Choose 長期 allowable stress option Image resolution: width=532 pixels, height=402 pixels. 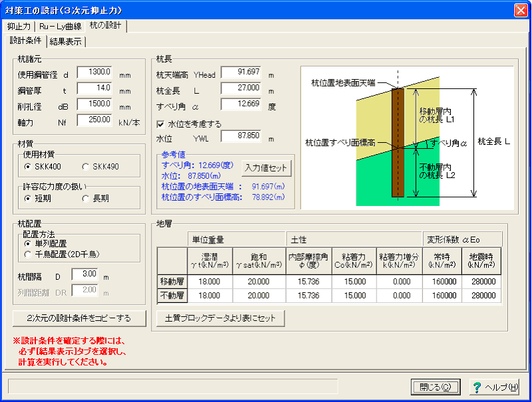point(96,199)
